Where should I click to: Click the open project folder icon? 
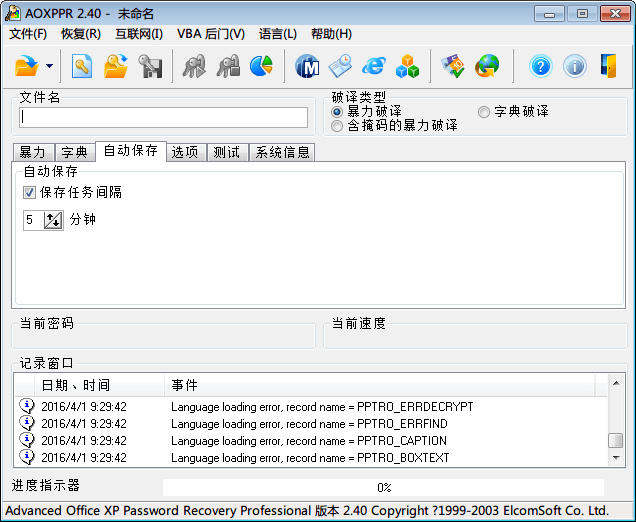tap(116, 66)
